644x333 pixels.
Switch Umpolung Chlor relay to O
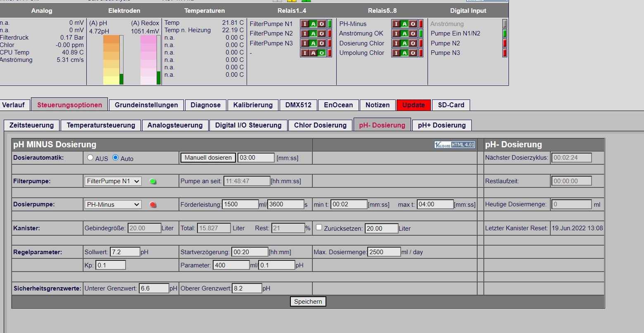pos(413,53)
